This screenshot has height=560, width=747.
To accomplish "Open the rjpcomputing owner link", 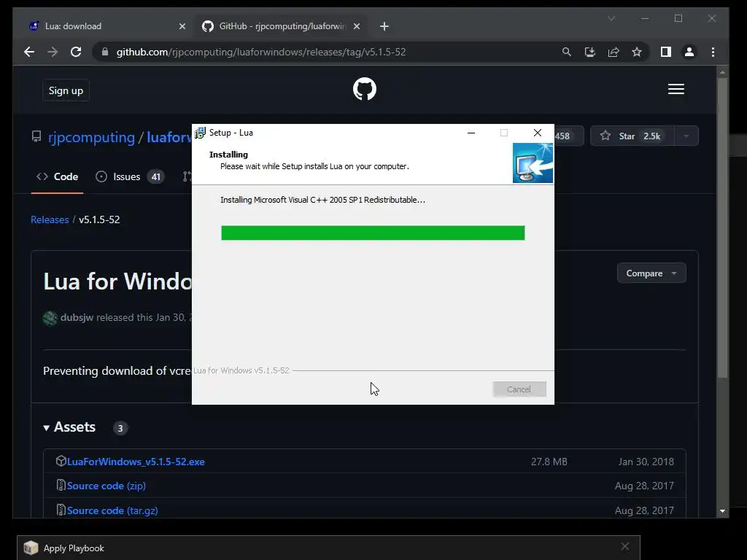I will click(91, 137).
